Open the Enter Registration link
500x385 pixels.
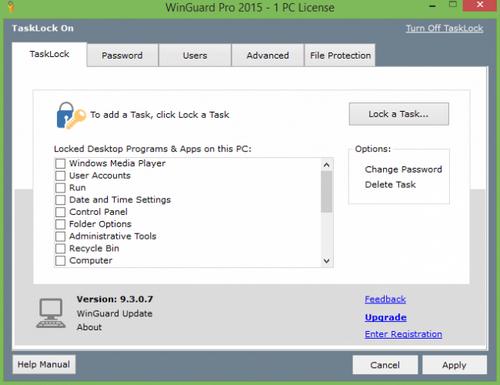coord(403,334)
